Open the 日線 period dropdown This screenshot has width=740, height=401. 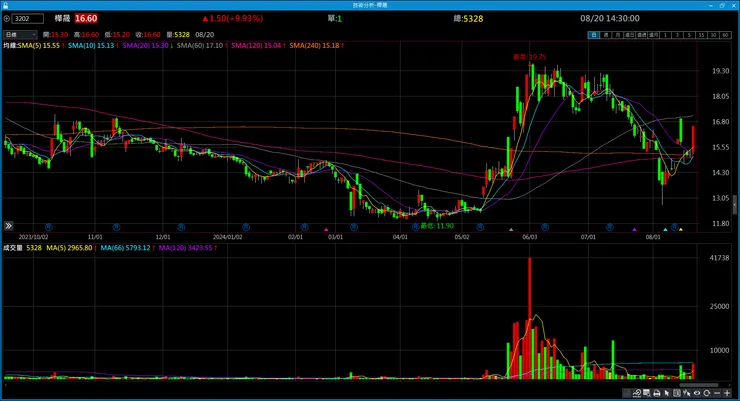tap(20, 34)
